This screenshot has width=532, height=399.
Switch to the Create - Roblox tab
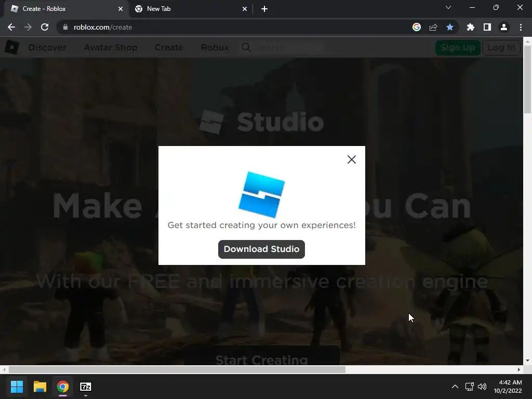point(66,9)
